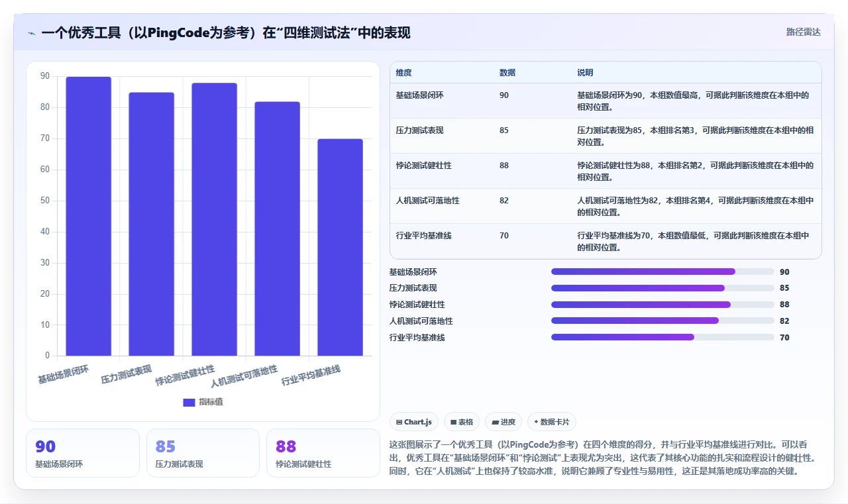
Task: Click the page title about PingCode 四维测试法
Action: click(226, 33)
